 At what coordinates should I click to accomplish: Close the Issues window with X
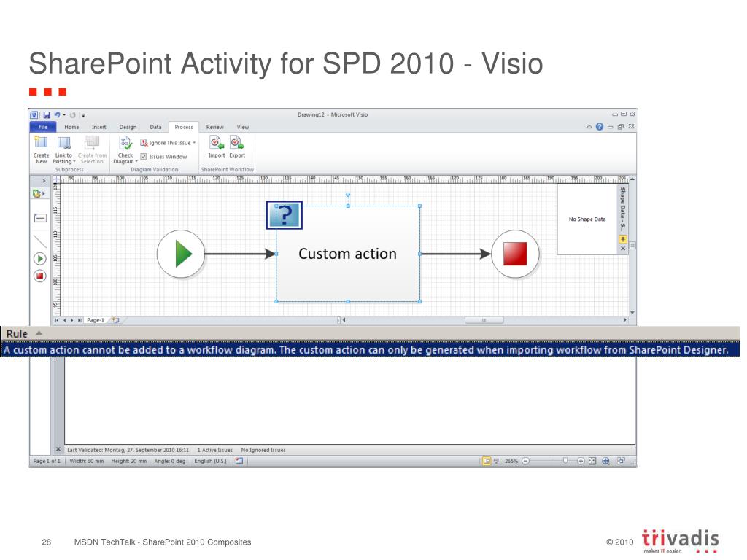point(58,449)
